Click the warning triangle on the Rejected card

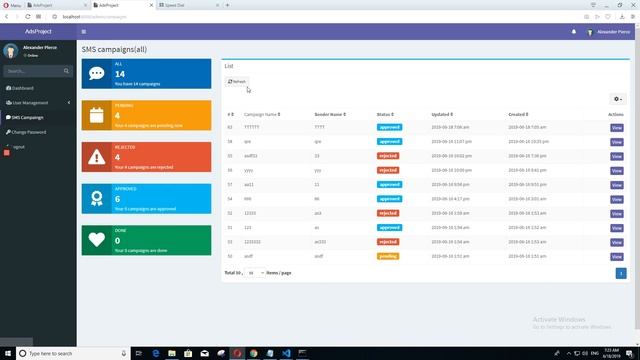pos(97,157)
